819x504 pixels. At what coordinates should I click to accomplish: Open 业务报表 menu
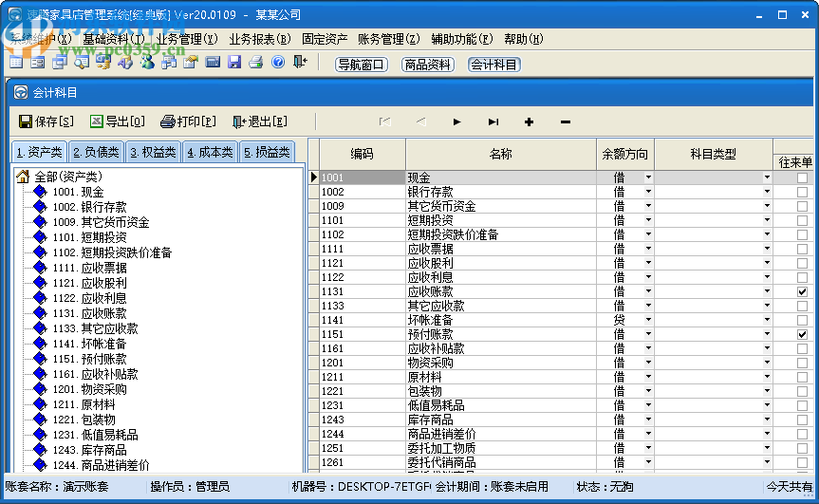tap(259, 39)
